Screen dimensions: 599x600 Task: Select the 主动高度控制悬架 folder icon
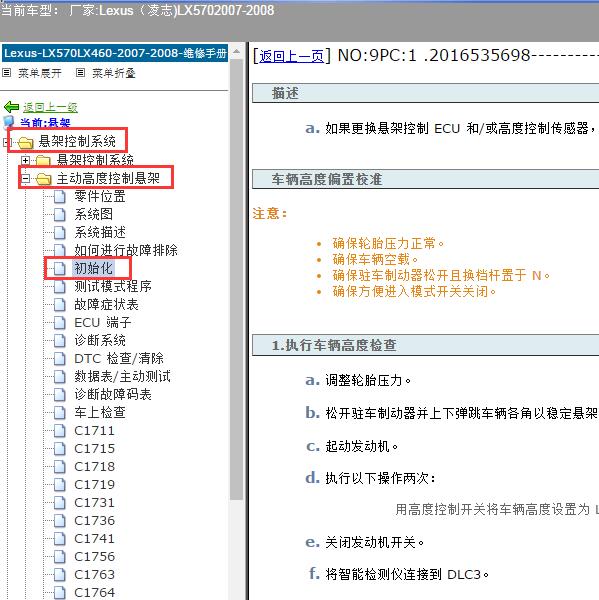44,179
